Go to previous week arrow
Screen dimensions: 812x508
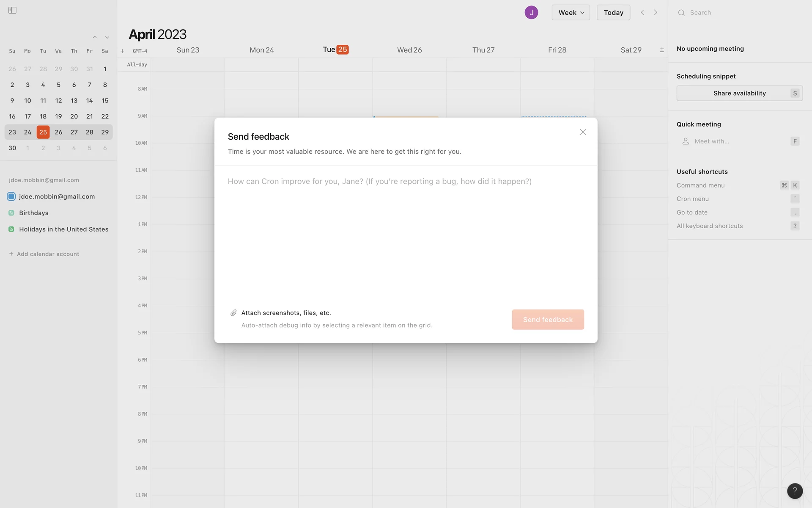642,12
